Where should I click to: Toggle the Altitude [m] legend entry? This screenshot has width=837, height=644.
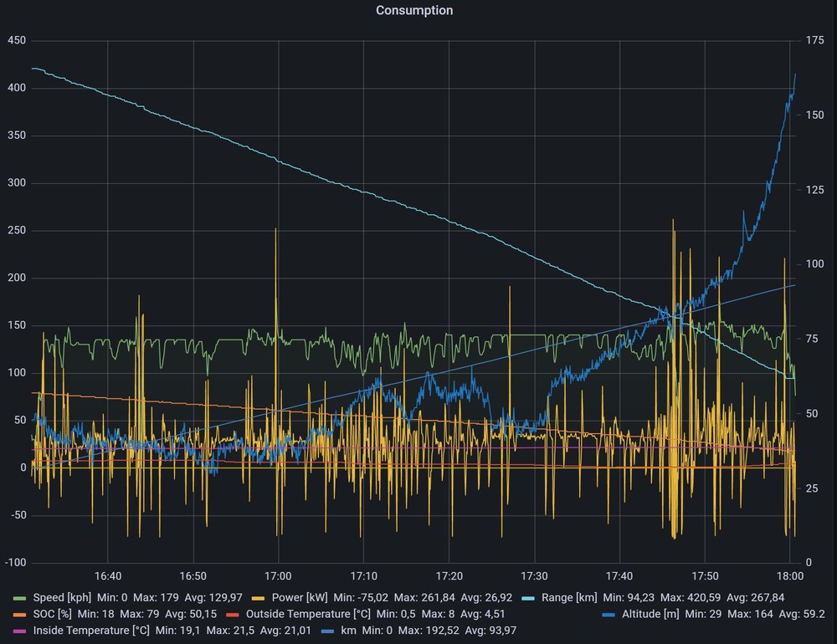coord(650,614)
